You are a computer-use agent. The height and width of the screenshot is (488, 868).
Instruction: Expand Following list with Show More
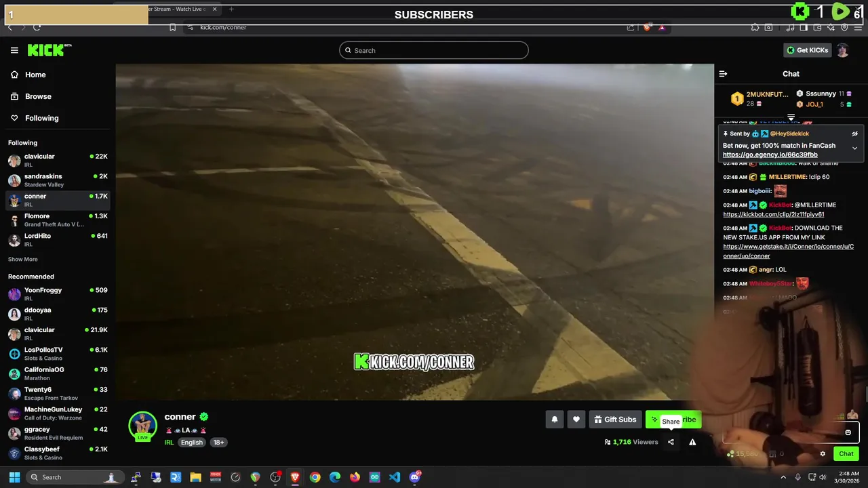click(x=23, y=260)
